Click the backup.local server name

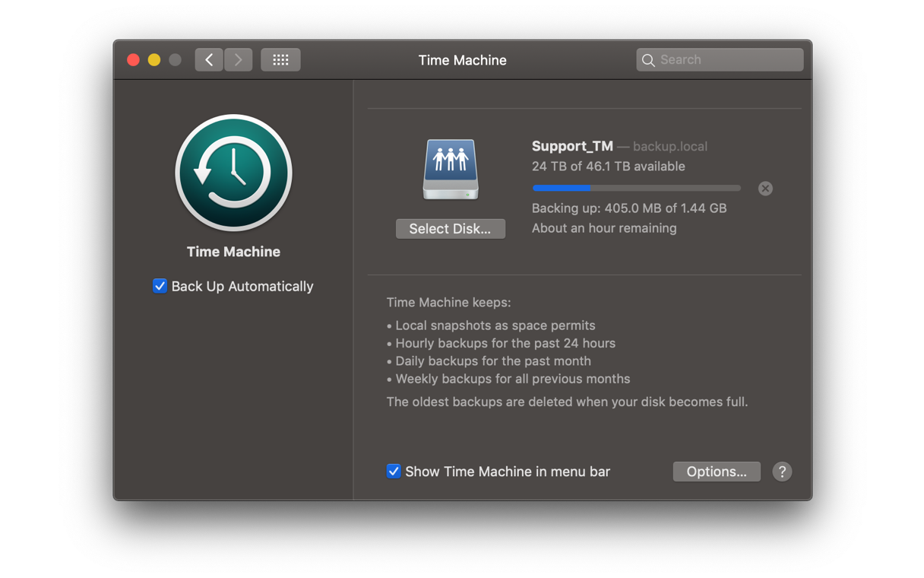670,146
